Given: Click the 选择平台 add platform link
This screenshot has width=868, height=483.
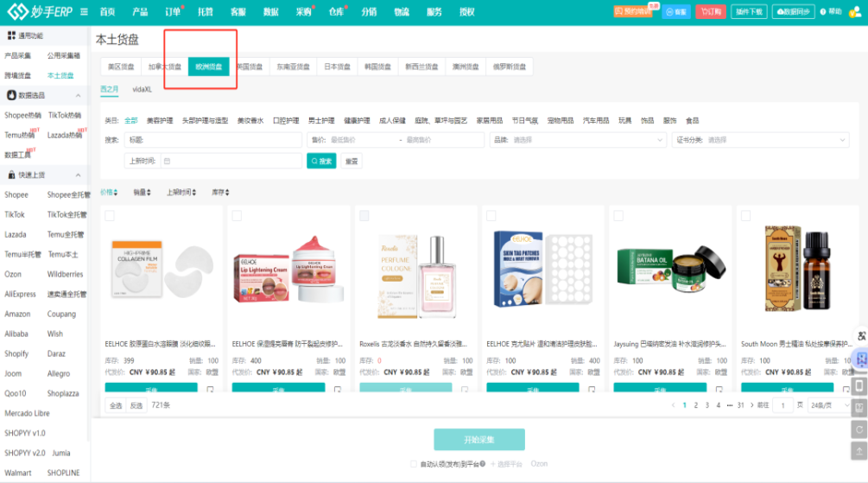Looking at the screenshot, I should click(506, 464).
